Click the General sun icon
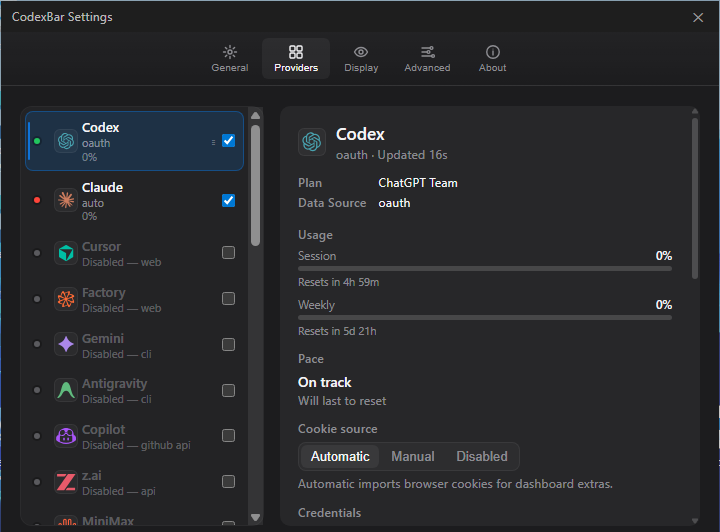 [230, 52]
